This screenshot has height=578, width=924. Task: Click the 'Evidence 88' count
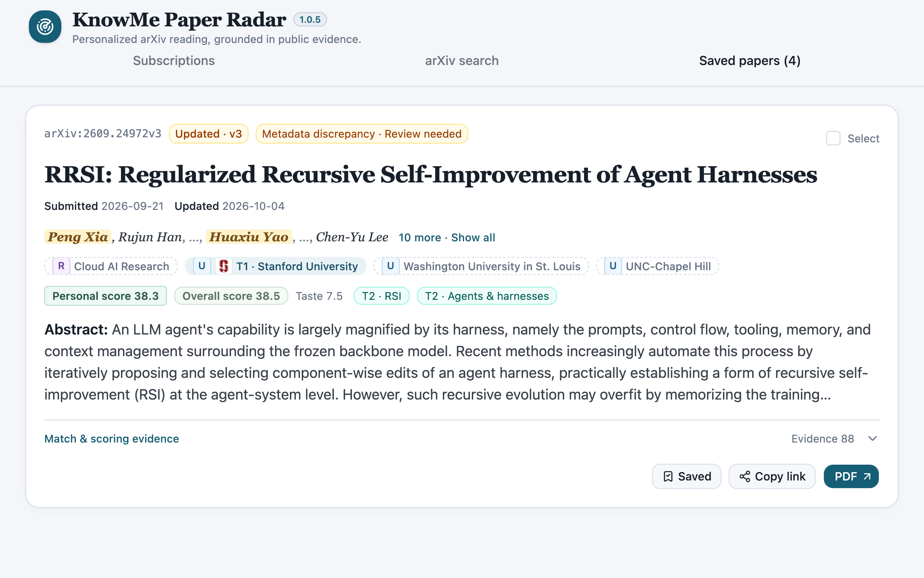click(x=823, y=439)
